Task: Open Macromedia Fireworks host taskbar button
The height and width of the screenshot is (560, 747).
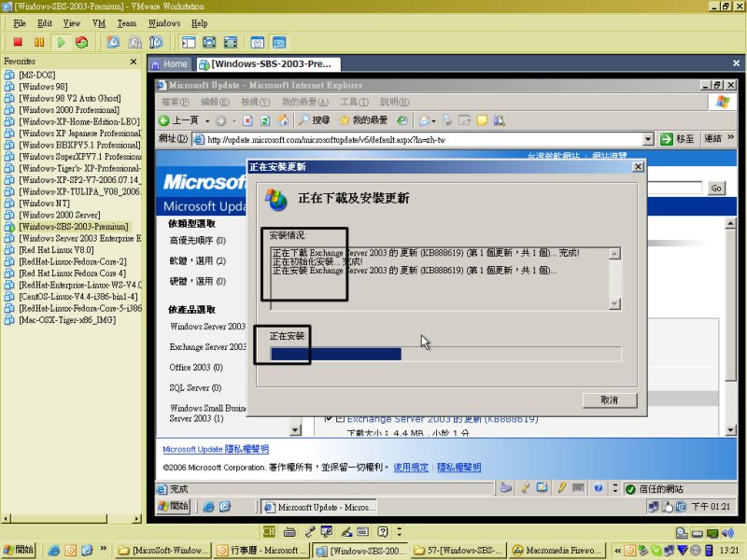Action: (x=557, y=551)
